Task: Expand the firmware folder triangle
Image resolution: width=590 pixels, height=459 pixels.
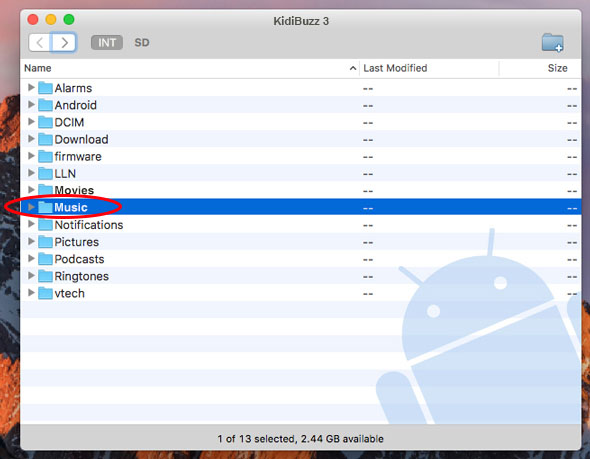Action: coord(31,156)
